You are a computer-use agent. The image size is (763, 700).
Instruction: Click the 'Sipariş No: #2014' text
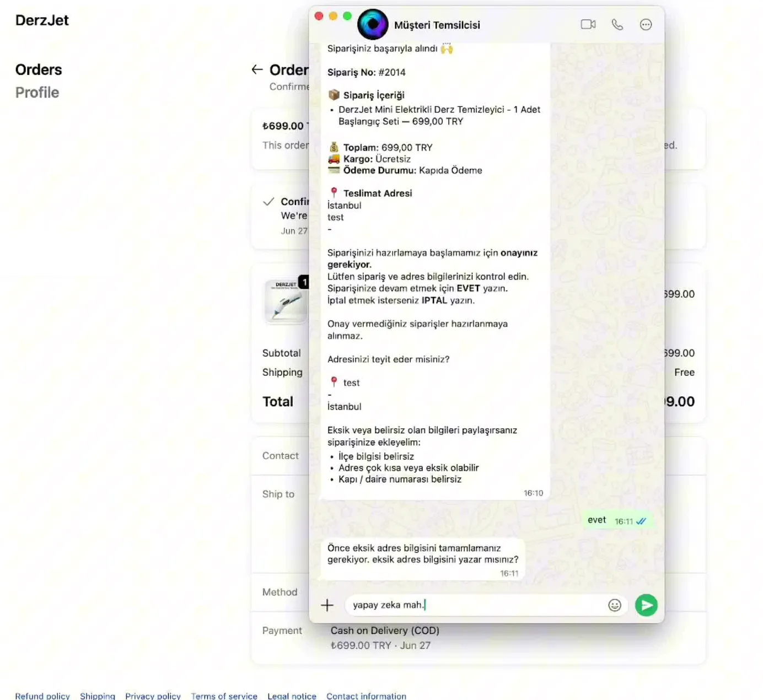pyautogui.click(x=366, y=72)
